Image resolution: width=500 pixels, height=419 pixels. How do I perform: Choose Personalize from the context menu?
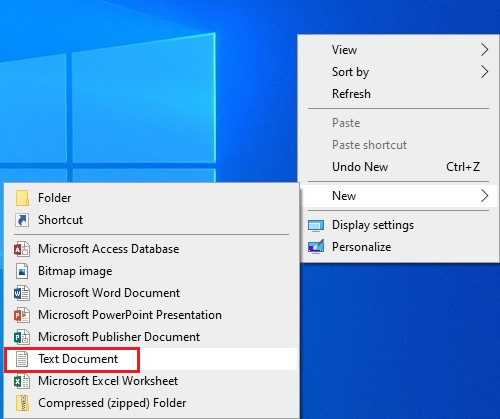point(399,247)
